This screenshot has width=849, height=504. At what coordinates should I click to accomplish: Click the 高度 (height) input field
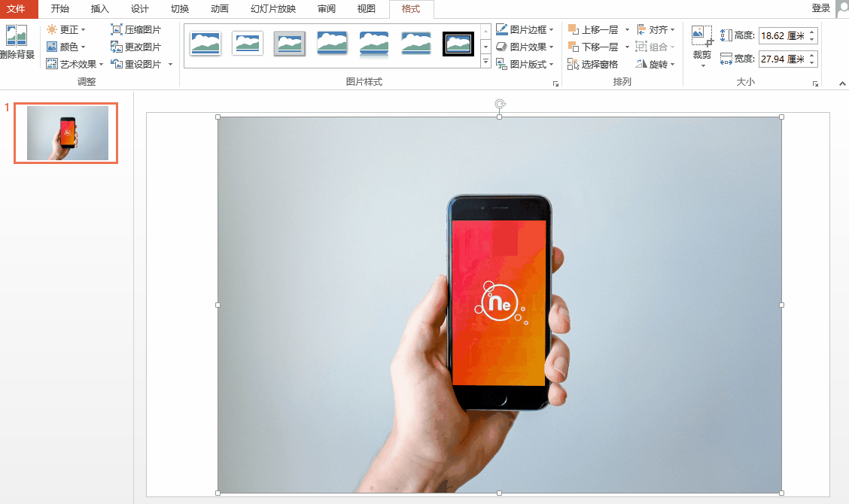click(x=783, y=35)
